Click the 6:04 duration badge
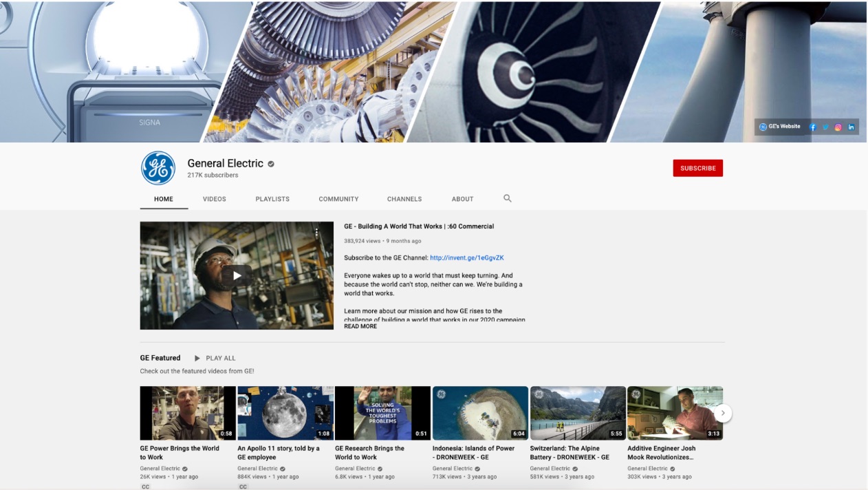 point(519,434)
